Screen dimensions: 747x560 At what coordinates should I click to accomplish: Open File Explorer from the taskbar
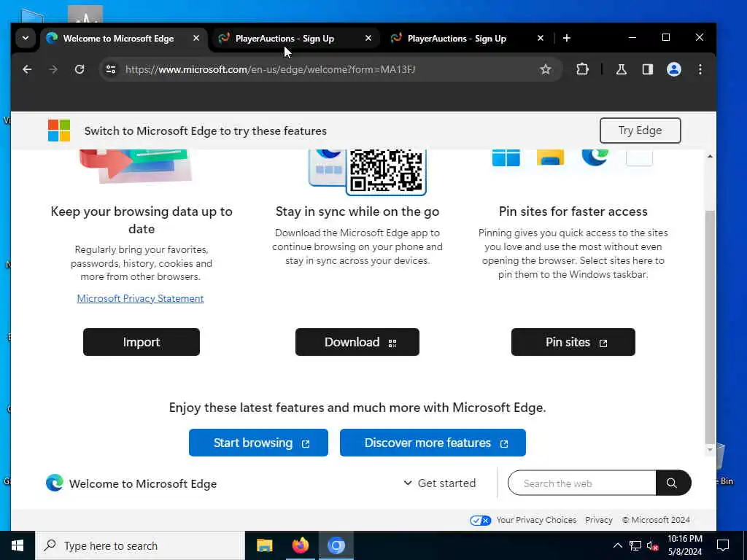pos(264,545)
